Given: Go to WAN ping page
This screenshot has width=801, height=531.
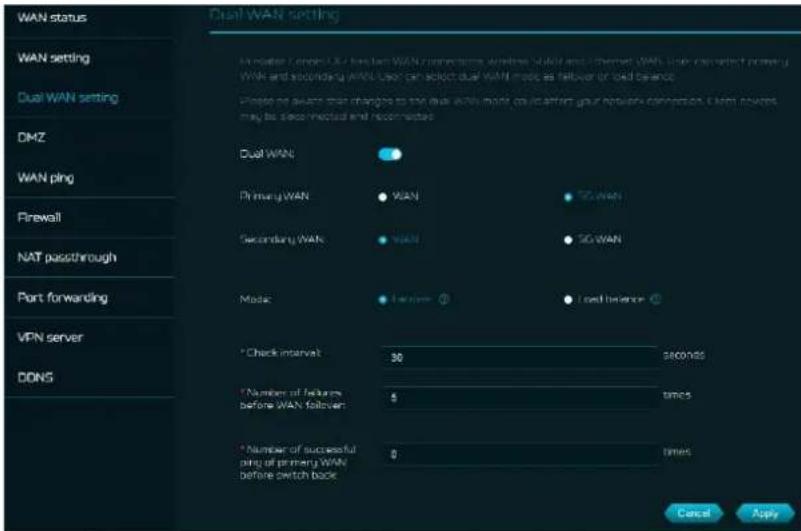Looking at the screenshot, I should [45, 177].
